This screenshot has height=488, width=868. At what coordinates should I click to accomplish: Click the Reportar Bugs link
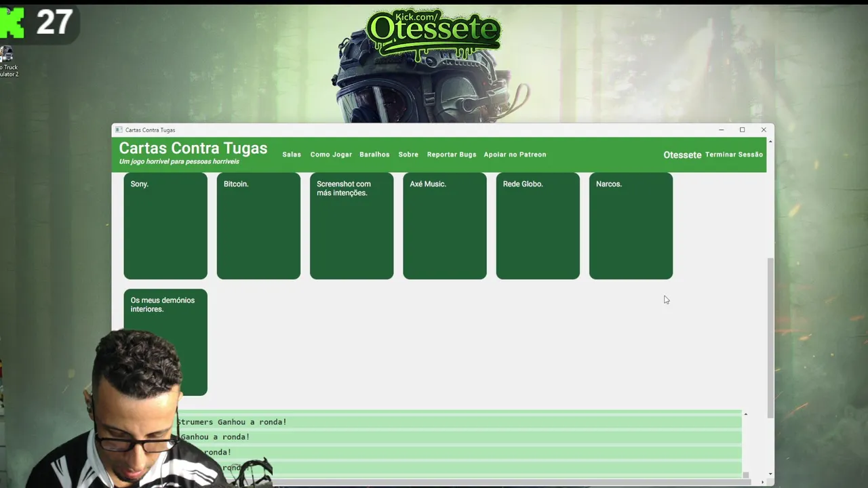click(452, 155)
